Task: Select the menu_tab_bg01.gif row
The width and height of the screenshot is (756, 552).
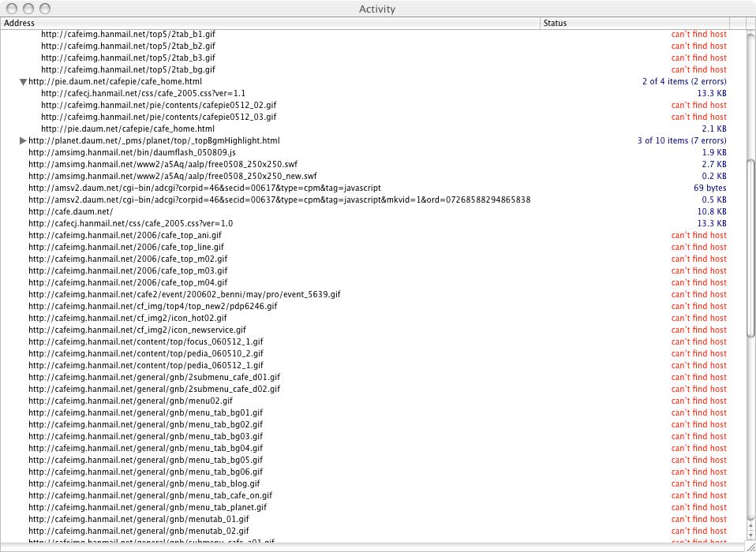Action: click(x=373, y=412)
